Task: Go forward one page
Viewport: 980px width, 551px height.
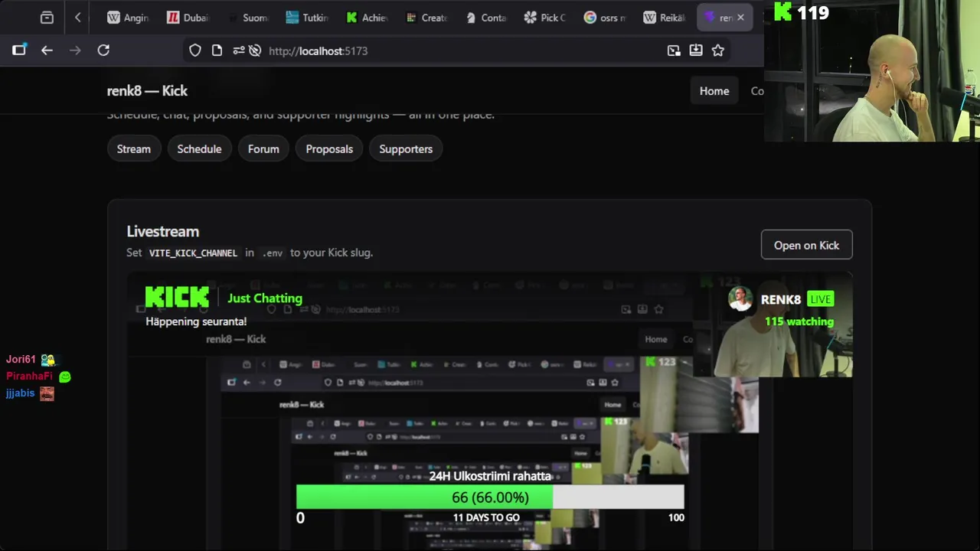Action: tap(75, 51)
